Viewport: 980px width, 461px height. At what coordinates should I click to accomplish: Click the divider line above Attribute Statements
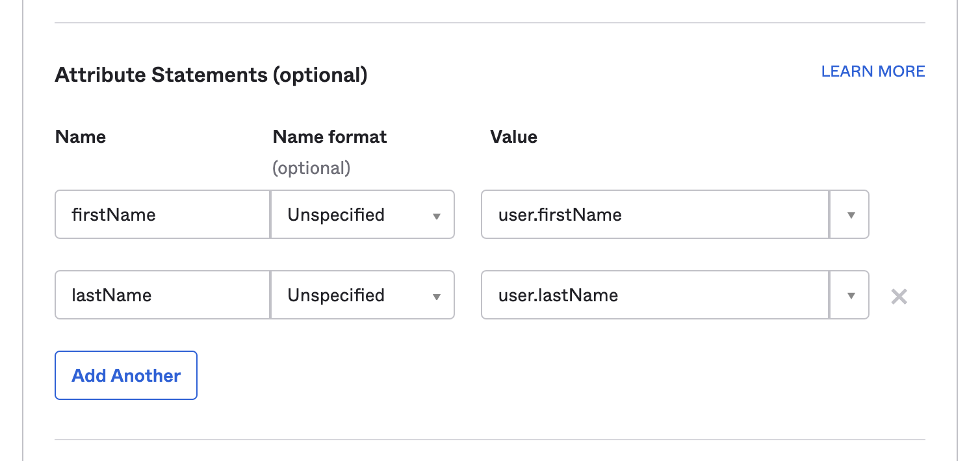pyautogui.click(x=489, y=23)
